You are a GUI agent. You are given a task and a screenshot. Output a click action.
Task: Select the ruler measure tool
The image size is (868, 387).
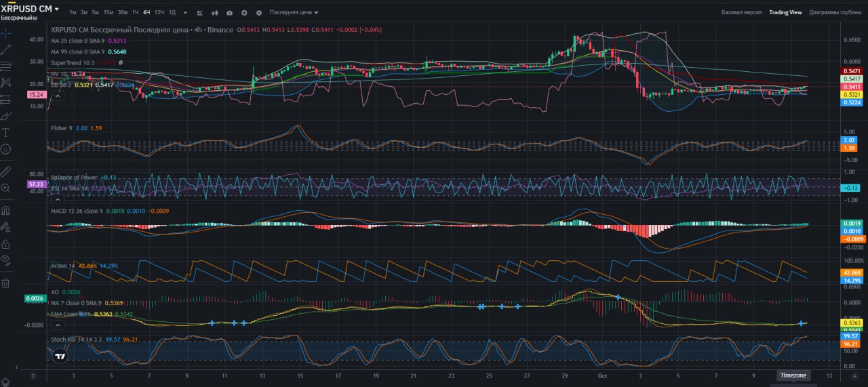6,171
